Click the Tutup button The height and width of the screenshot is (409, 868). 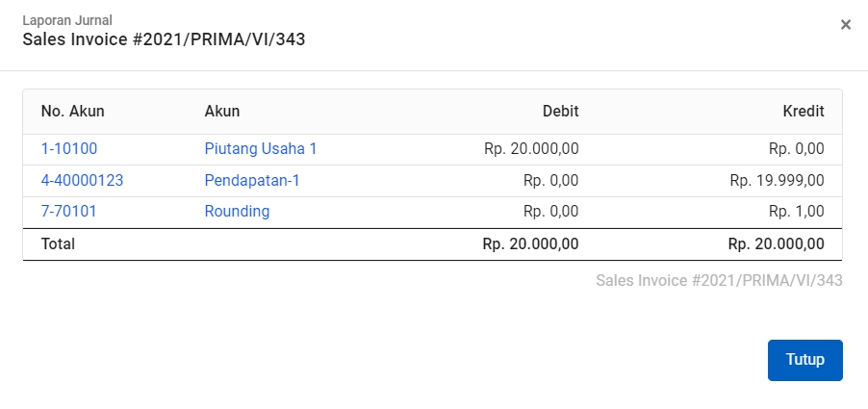804,360
